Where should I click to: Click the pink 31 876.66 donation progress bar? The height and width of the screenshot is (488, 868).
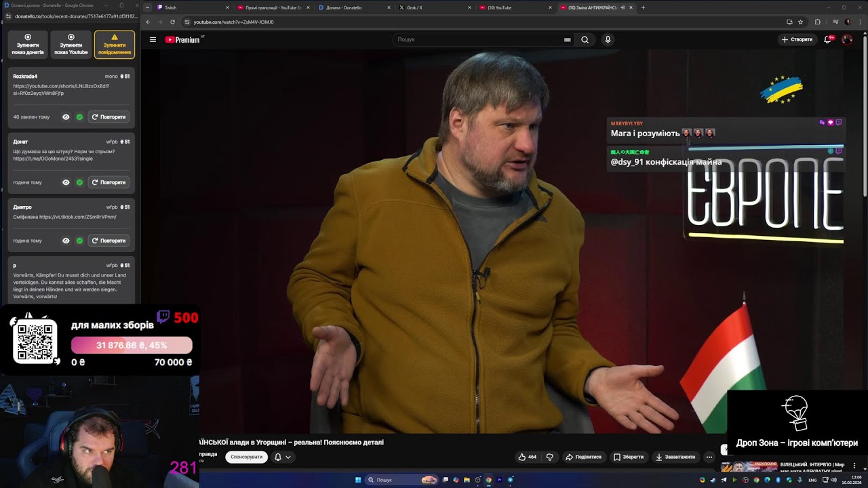click(x=132, y=345)
